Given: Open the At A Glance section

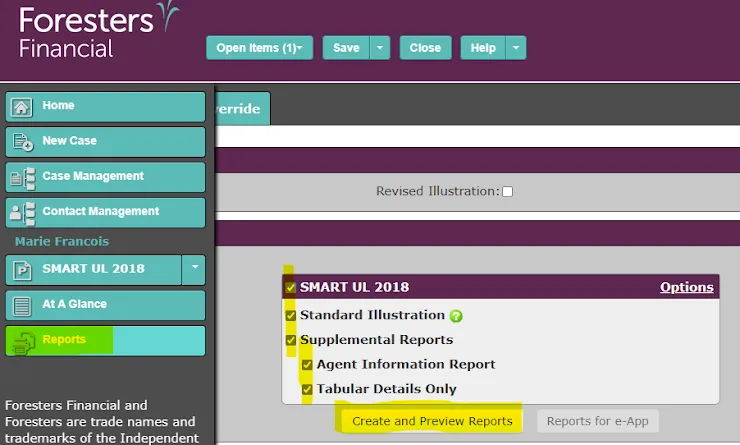Looking at the screenshot, I should [x=105, y=305].
